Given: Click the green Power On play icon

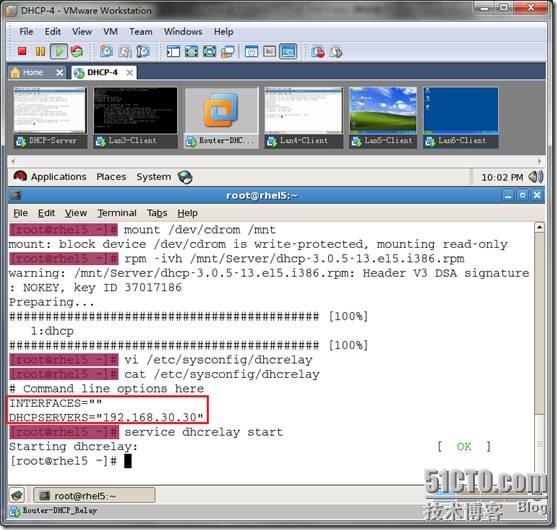Looking at the screenshot, I should point(59,52).
